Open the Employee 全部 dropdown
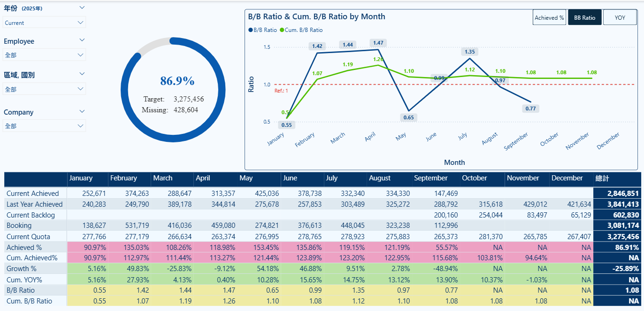This screenshot has height=311, width=644. (45, 55)
